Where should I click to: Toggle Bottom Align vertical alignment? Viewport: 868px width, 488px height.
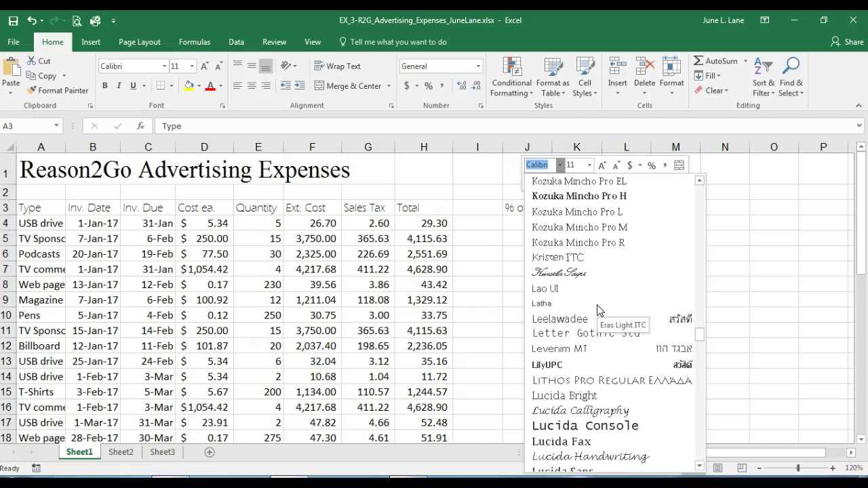click(x=266, y=66)
